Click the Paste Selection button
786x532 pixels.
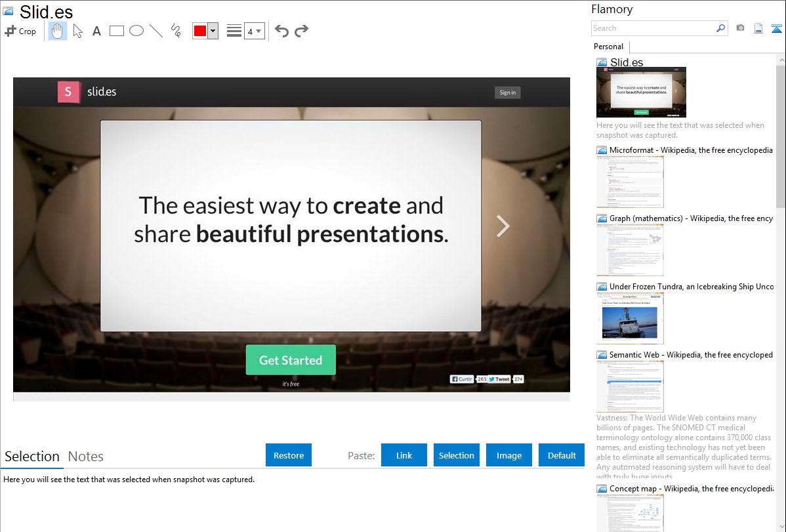click(457, 455)
